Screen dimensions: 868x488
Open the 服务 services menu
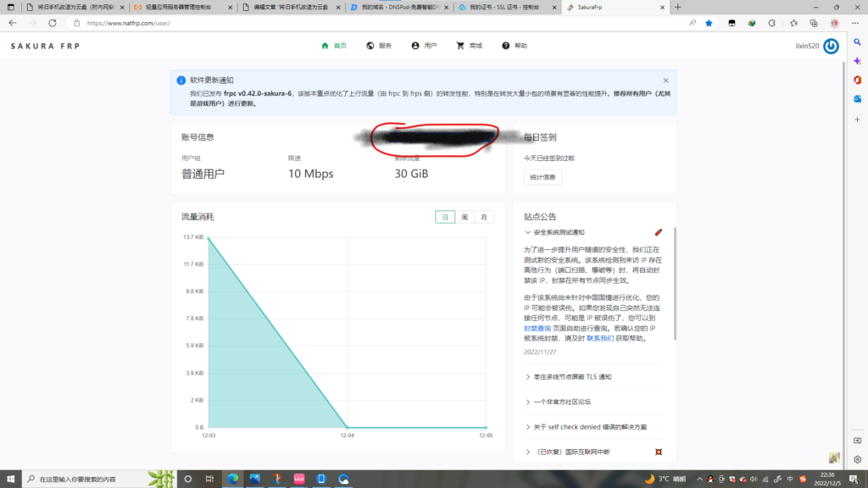tap(379, 46)
